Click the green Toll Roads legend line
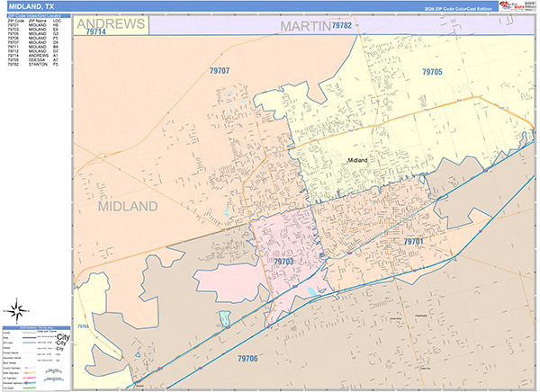 click(30, 388)
